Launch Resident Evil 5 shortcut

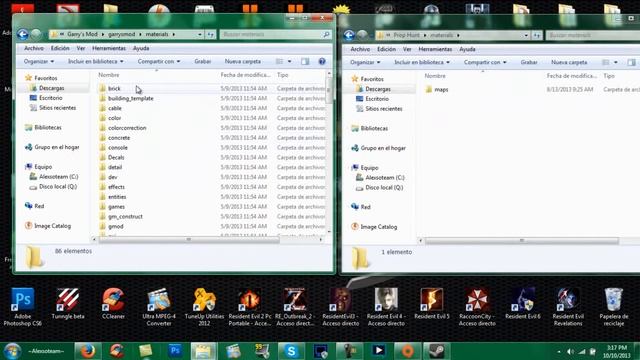pyautogui.click(x=431, y=304)
